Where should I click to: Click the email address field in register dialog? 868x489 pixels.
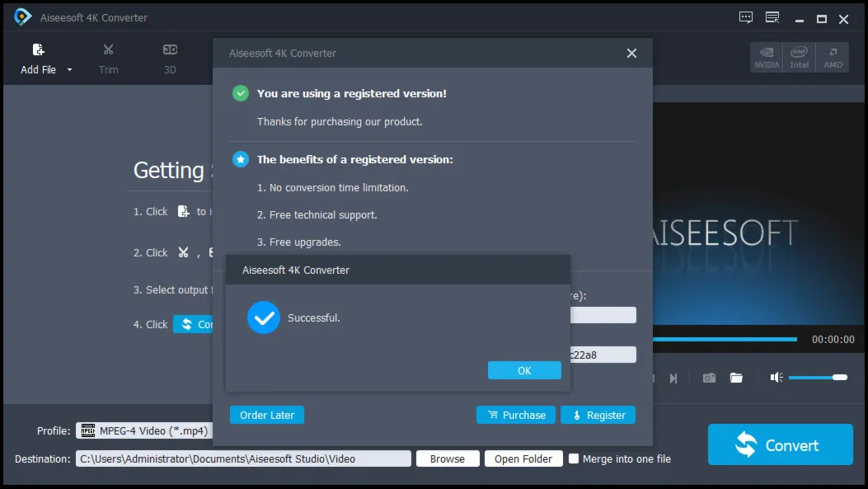(x=603, y=315)
